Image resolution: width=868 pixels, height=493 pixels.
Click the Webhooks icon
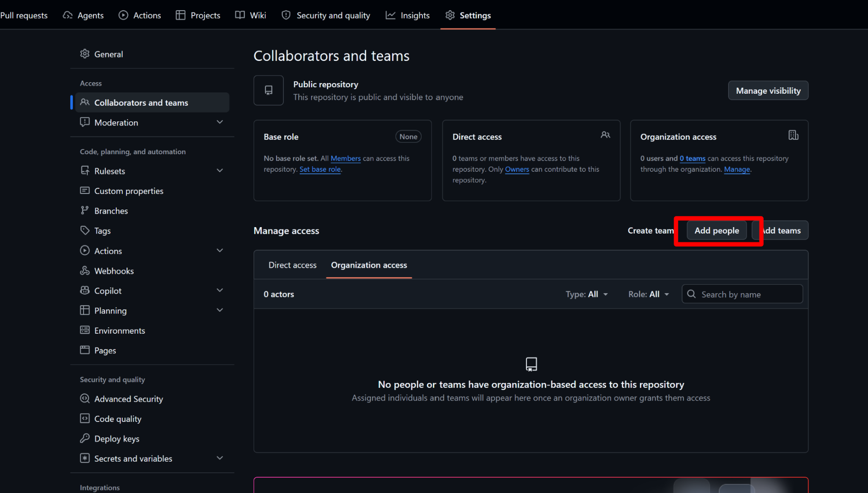pos(84,271)
